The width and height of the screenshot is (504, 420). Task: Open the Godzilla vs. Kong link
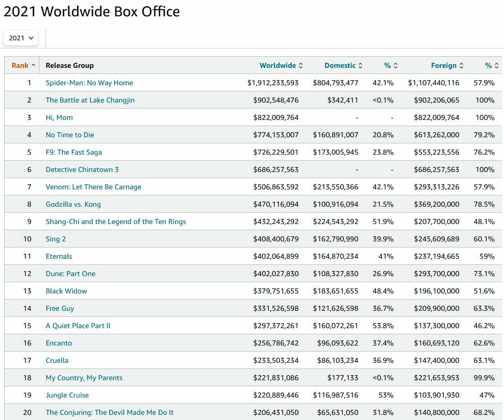click(73, 204)
